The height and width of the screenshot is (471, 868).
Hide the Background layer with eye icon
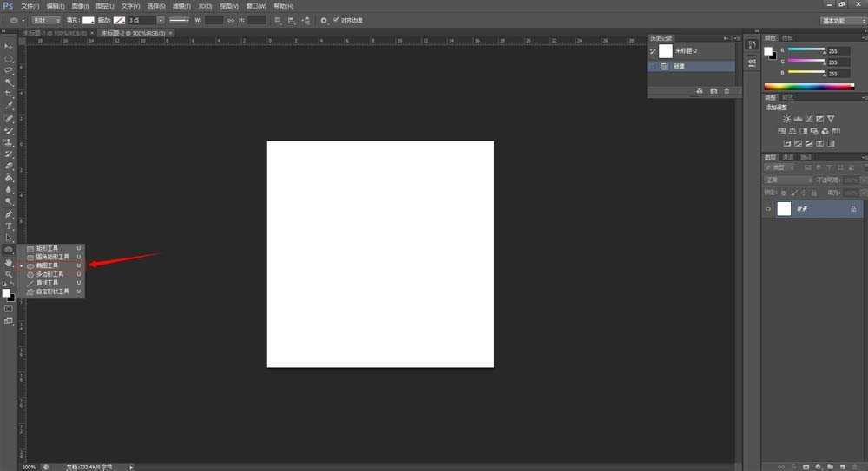point(768,209)
